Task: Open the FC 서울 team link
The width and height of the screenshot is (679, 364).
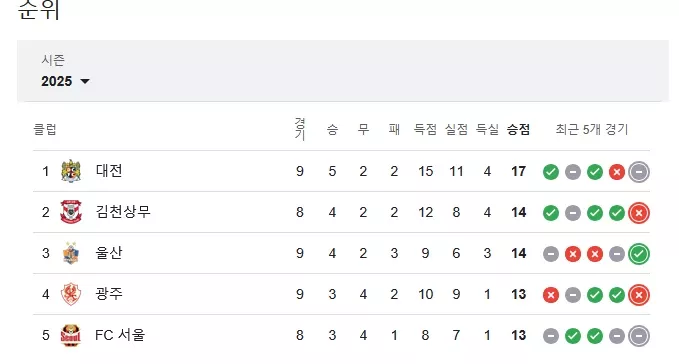Action: 120,335
